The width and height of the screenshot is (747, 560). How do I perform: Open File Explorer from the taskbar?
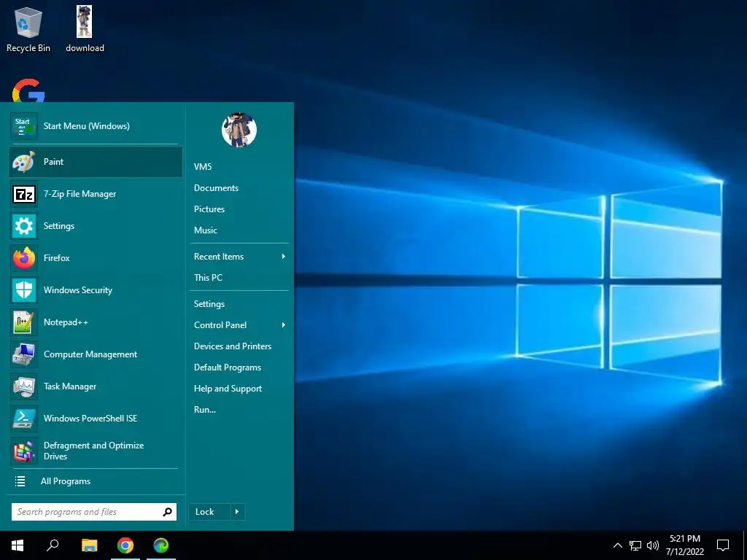(89, 545)
